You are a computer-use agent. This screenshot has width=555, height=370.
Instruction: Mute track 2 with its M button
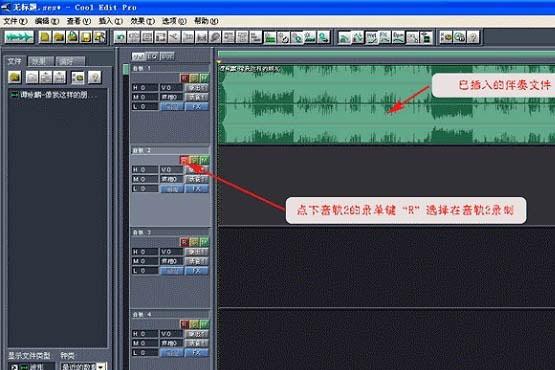point(204,160)
